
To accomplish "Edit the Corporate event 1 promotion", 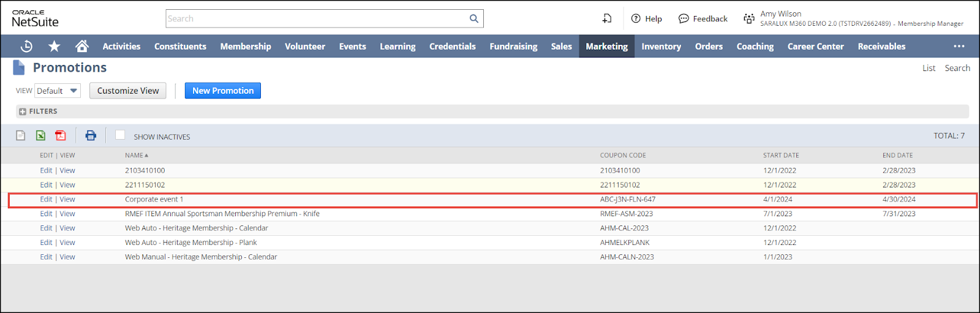I will (46, 200).
